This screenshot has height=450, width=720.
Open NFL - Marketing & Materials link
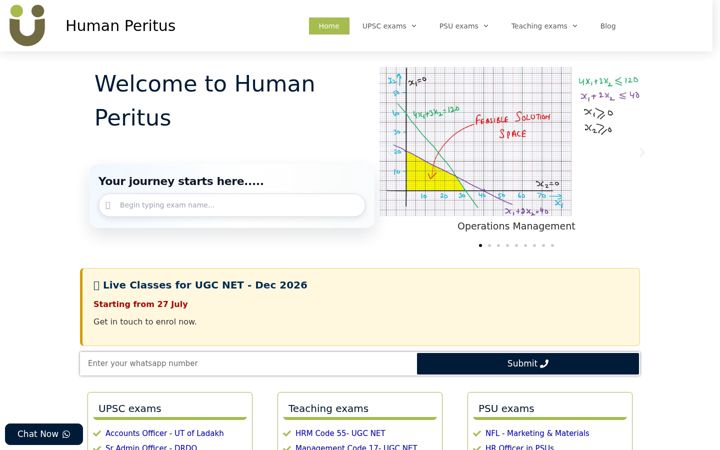pos(537,433)
